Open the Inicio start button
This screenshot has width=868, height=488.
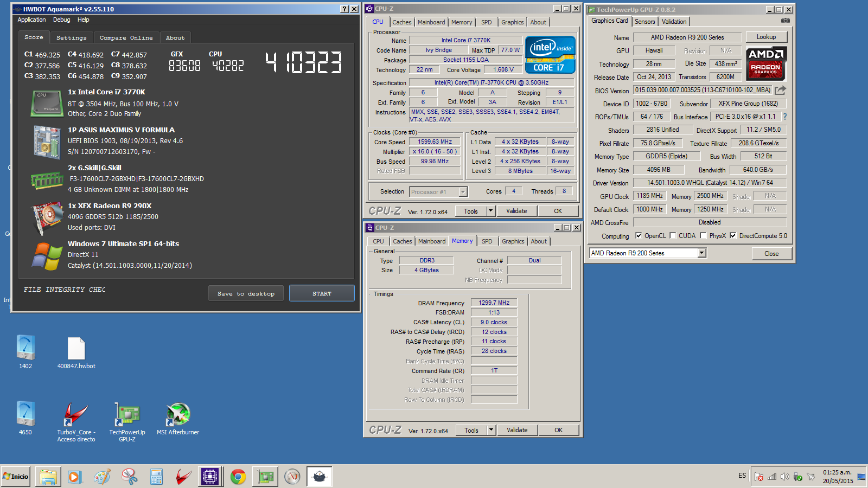coord(16,477)
